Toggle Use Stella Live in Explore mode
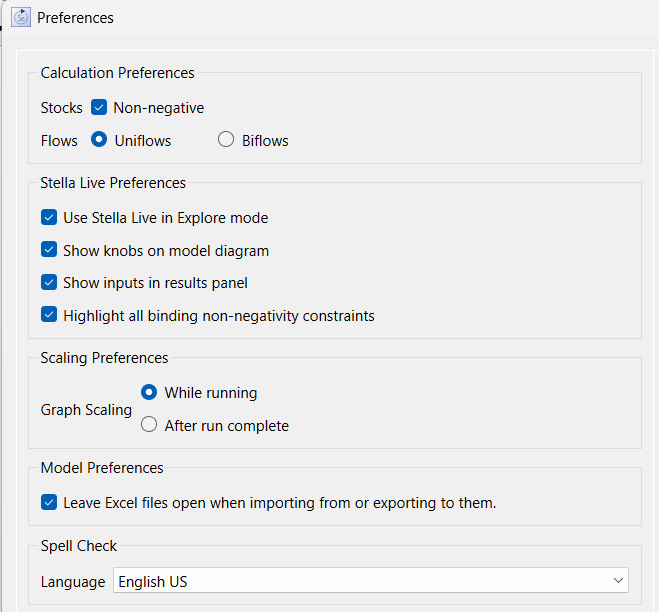Viewport: 659px width, 612px height. [49, 217]
